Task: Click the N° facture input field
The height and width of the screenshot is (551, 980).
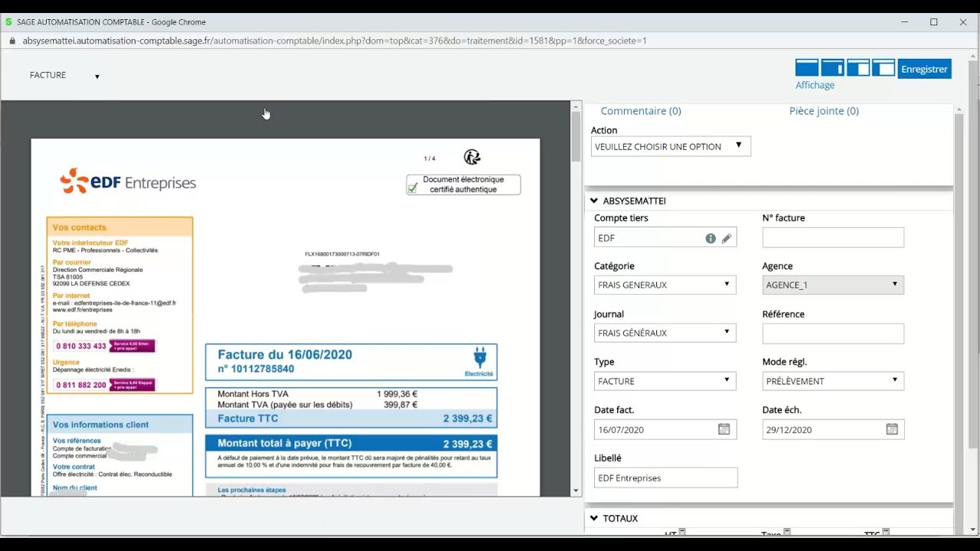Action: 833,238
